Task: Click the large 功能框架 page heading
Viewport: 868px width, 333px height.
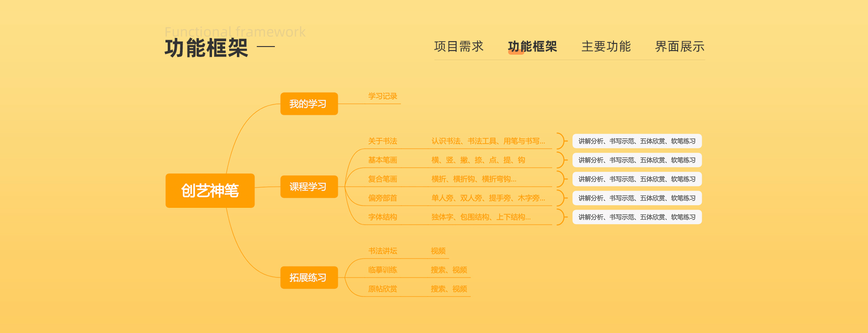Action: pos(206,48)
